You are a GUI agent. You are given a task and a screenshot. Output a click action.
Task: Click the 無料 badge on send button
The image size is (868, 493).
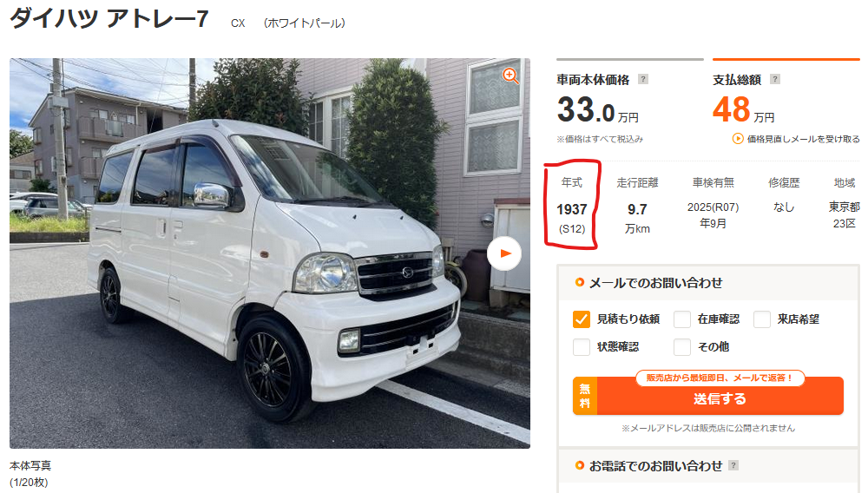click(585, 396)
